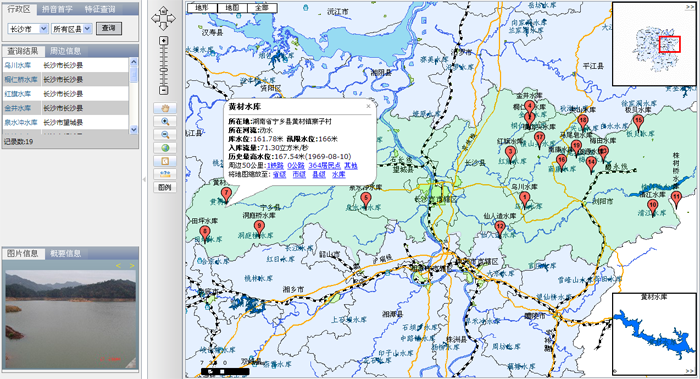Close the 黄材水库 info popup
The height and width of the screenshot is (379, 700).
point(368,106)
